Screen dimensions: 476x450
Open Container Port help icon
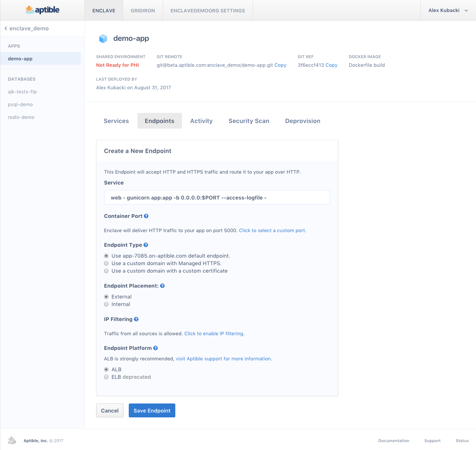coord(146,216)
